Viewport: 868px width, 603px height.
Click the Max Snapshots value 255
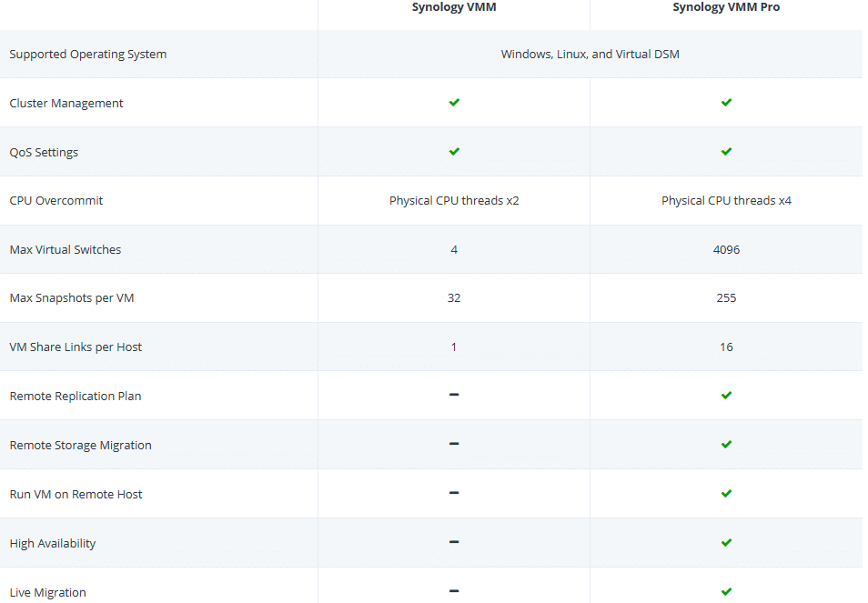726,298
